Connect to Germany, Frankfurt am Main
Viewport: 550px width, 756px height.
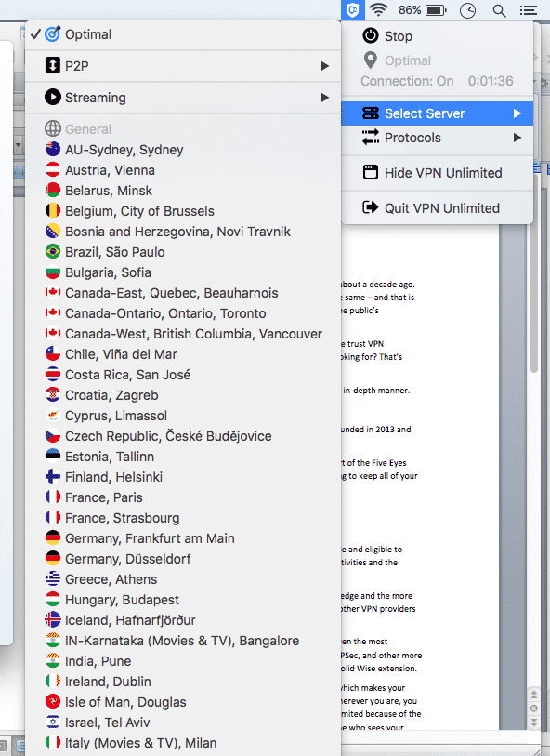pos(183,538)
